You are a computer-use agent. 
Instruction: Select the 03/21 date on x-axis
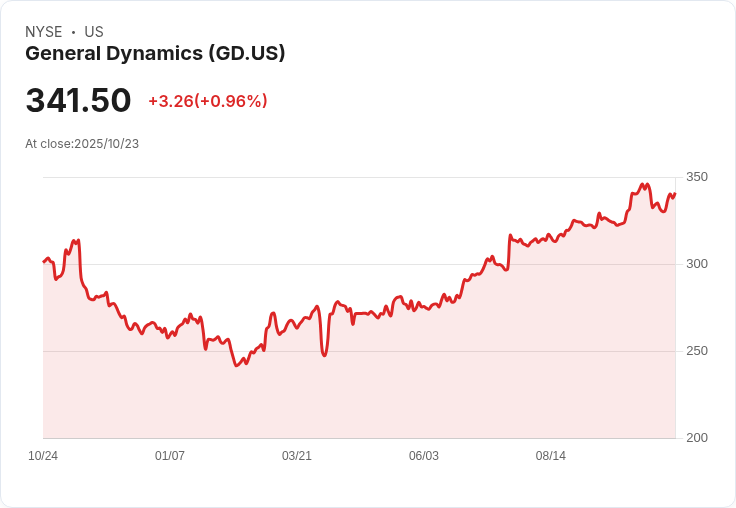(297, 456)
